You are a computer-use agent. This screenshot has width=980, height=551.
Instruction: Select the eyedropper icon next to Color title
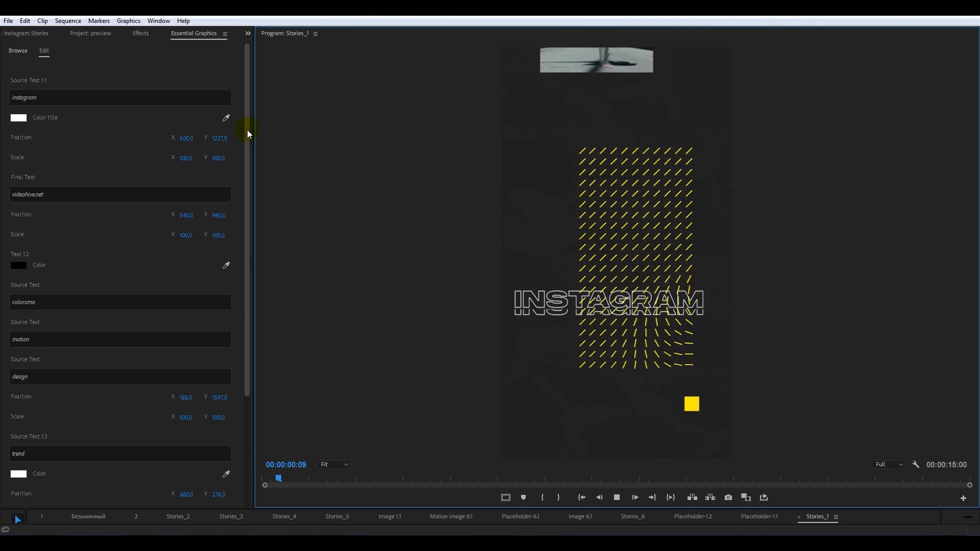tap(226, 117)
